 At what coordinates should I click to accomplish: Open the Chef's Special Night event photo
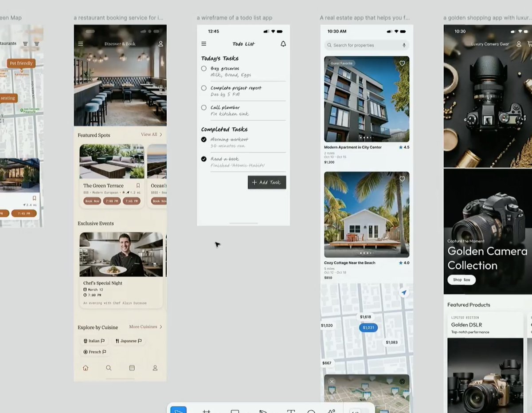point(121,254)
